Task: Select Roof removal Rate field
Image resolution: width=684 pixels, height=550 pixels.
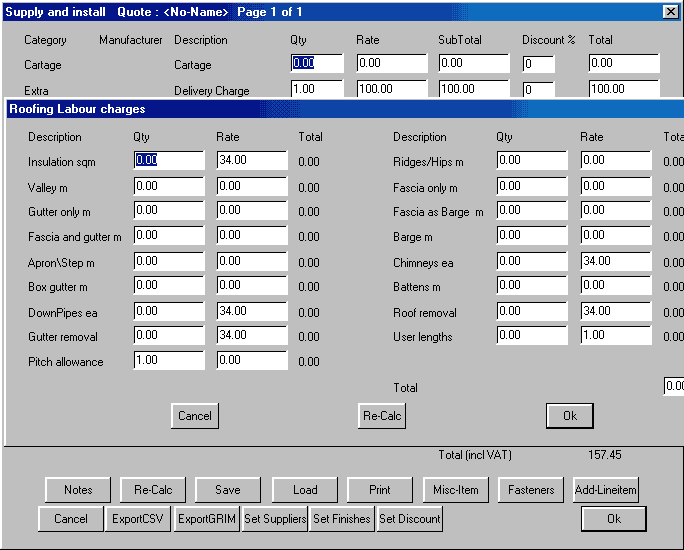Action: 616,311
